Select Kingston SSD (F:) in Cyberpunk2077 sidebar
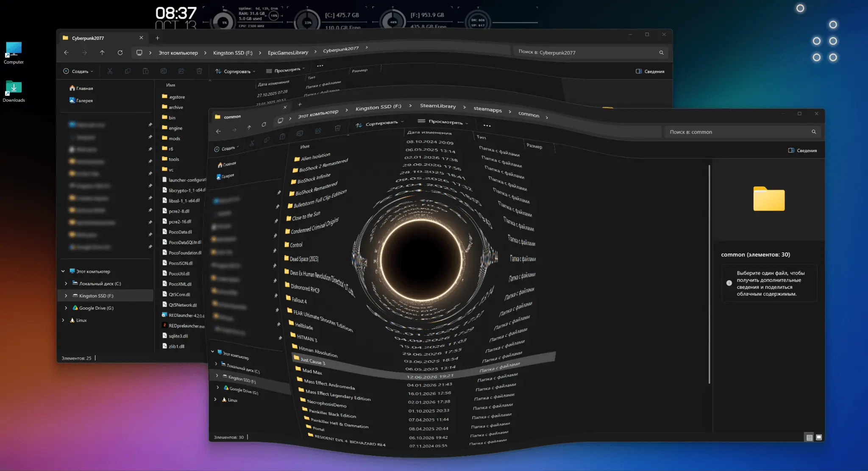Image resolution: width=868 pixels, height=471 pixels. [105, 296]
